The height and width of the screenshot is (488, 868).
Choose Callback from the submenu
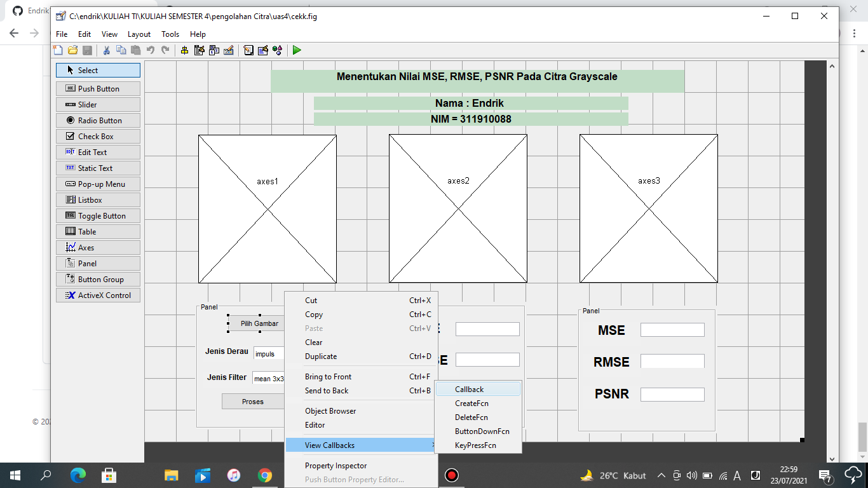click(x=478, y=390)
